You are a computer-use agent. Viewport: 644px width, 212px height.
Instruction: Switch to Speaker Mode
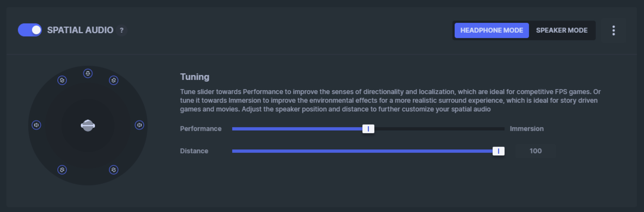(x=561, y=30)
